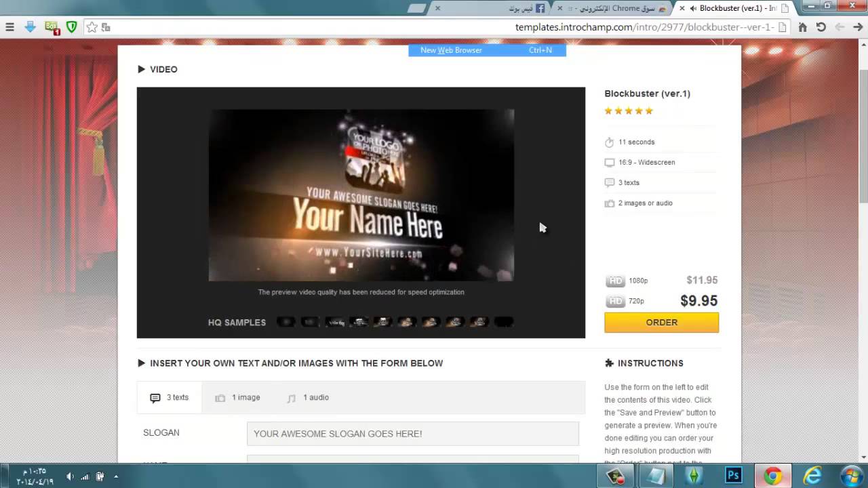Open the Windows Start menu orb

(x=851, y=475)
